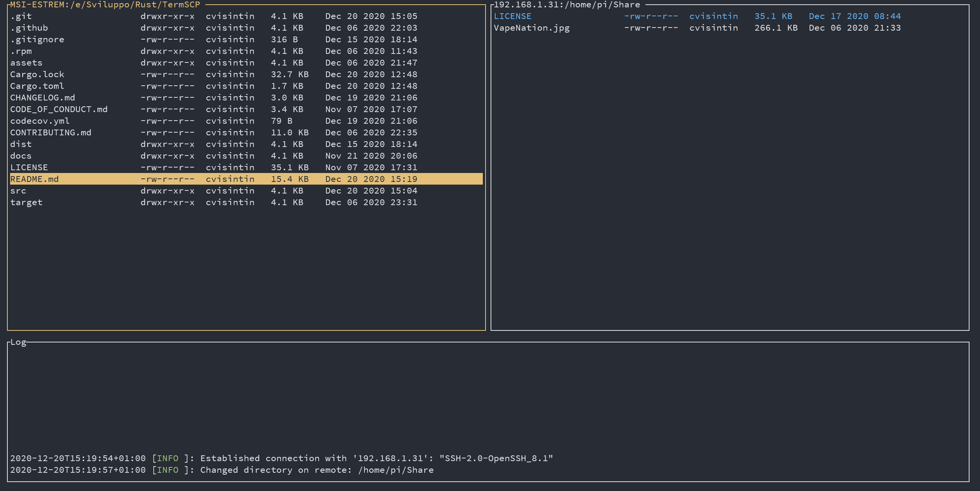Enter the src directory

[18, 191]
